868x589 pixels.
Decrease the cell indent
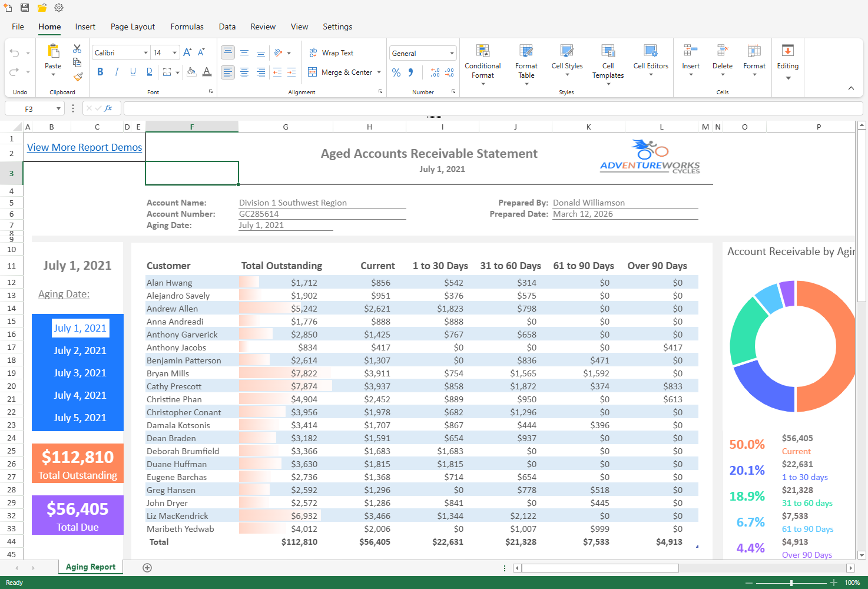coord(277,72)
